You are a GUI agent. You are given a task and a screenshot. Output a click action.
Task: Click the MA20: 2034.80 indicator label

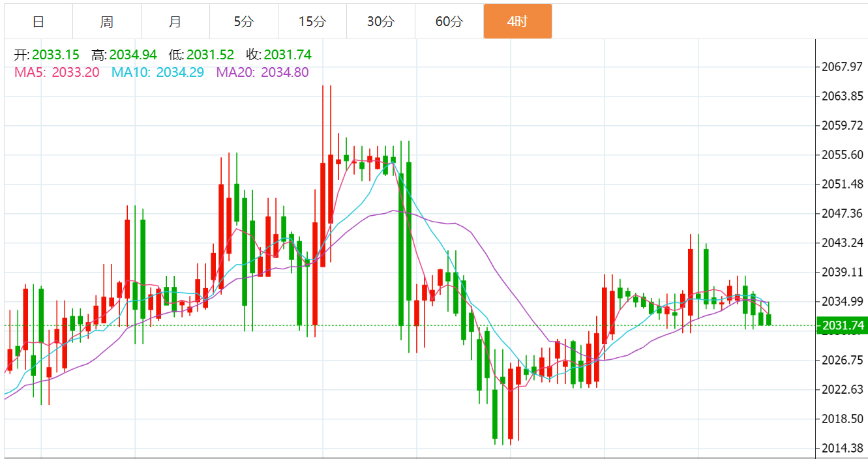pos(262,72)
